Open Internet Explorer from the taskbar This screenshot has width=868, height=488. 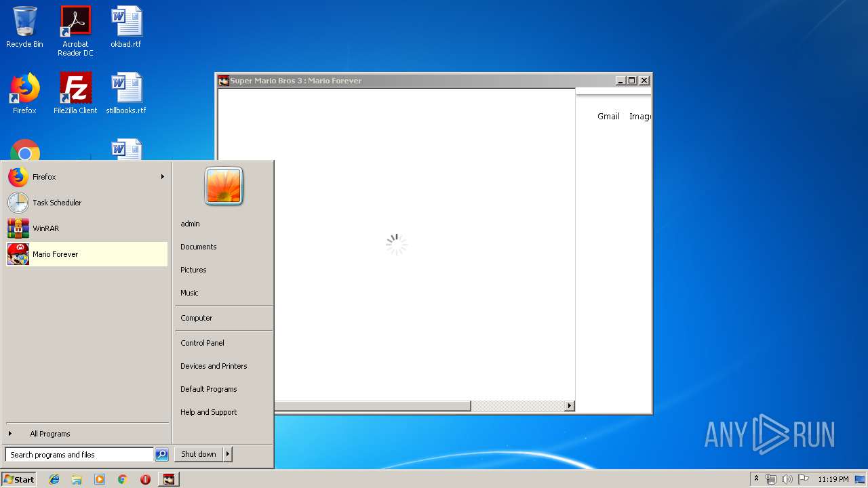(x=54, y=479)
